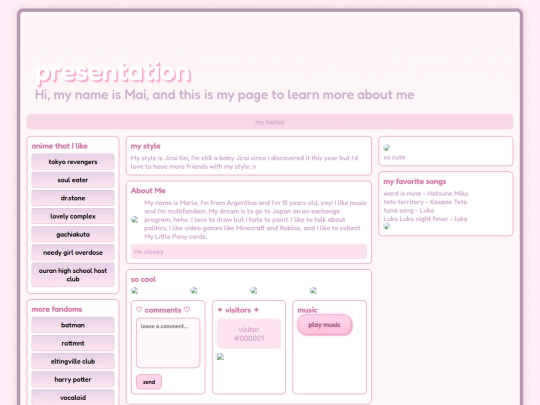Click the 'more fandoms' heading

pos(57,309)
